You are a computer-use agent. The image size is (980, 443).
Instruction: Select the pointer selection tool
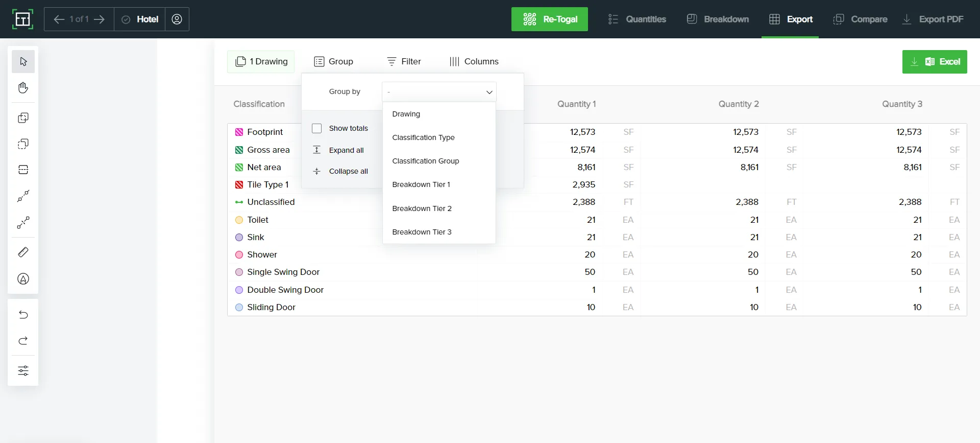pos(23,62)
